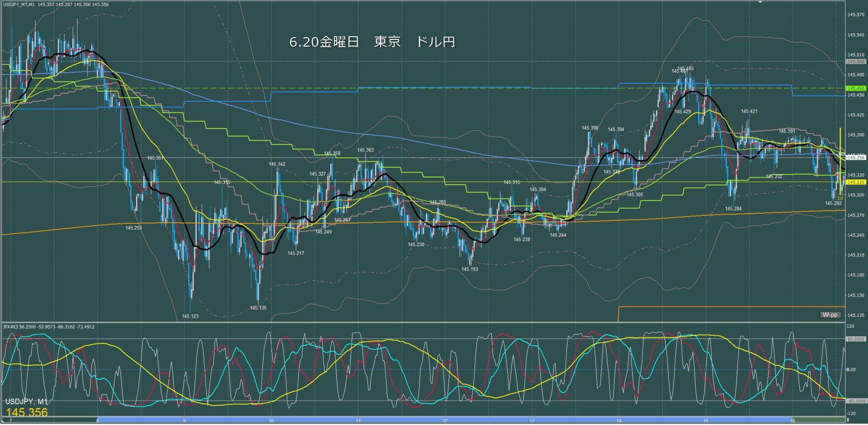The width and height of the screenshot is (868, 425).
Task: Click the 145.120 price axis label
Action: (856, 315)
